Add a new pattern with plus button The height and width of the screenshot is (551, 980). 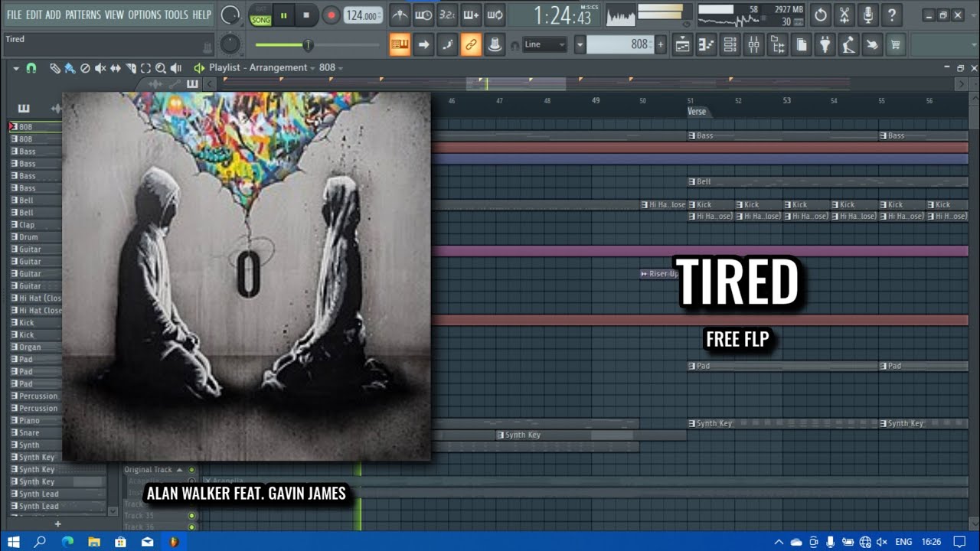pyautogui.click(x=661, y=45)
